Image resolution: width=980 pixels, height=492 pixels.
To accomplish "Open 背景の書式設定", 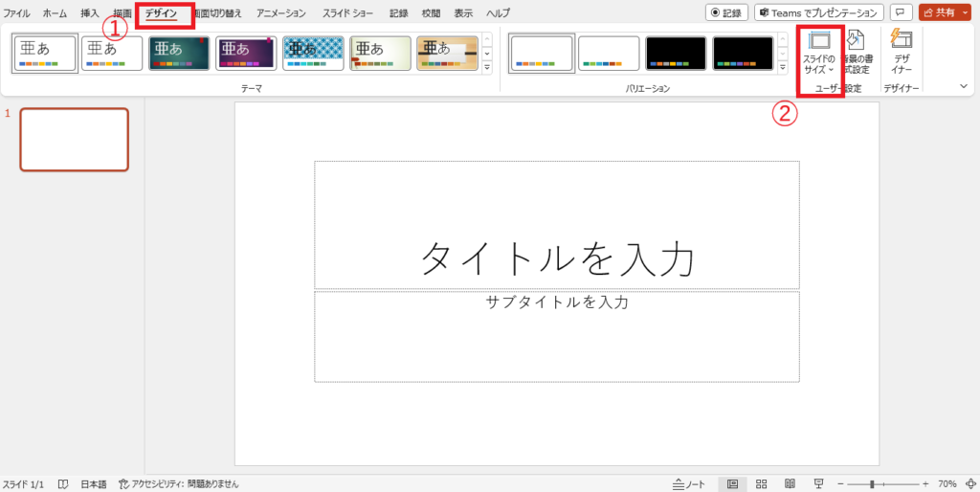I will point(857,54).
